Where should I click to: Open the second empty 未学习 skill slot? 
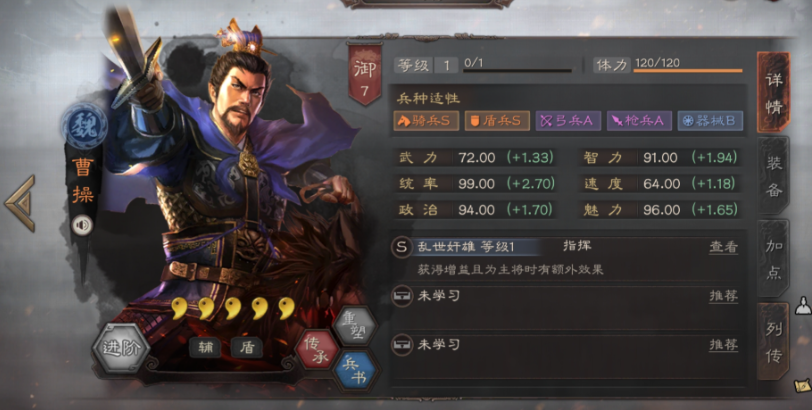click(x=569, y=355)
